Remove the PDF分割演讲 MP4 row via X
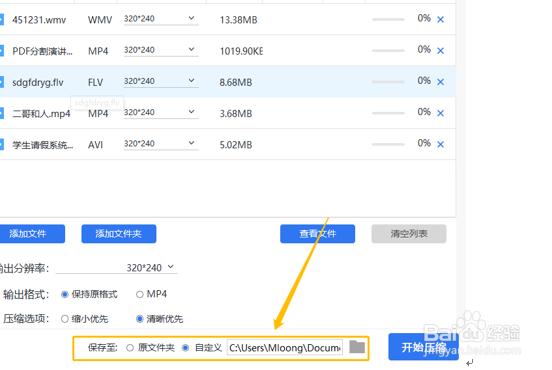This screenshot has width=552, height=370. (440, 51)
